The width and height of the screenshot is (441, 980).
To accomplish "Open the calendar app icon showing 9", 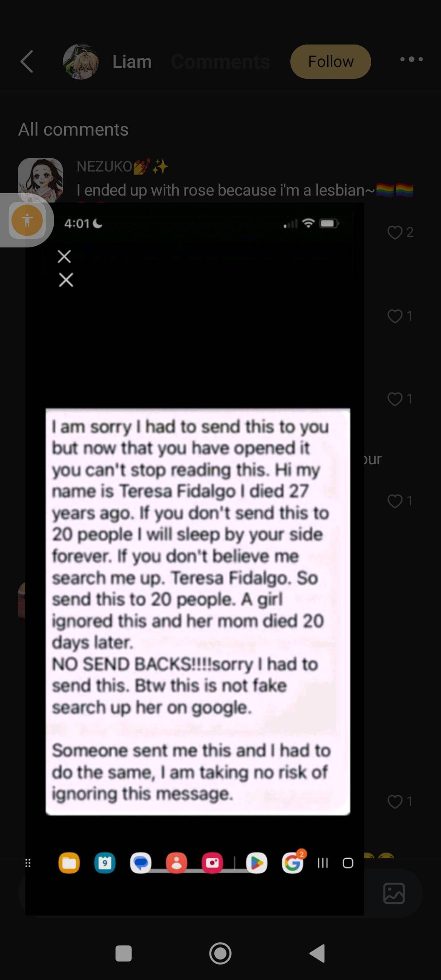I will [x=105, y=863].
